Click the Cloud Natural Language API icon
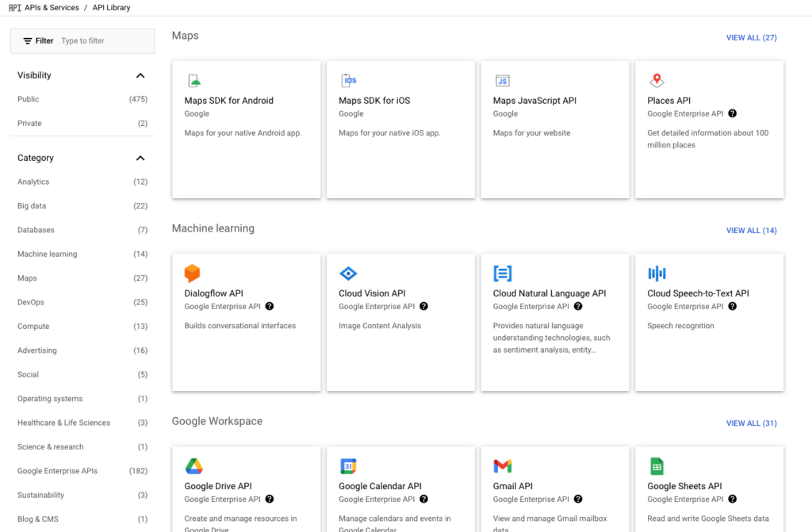This screenshot has width=812, height=532. (x=502, y=273)
